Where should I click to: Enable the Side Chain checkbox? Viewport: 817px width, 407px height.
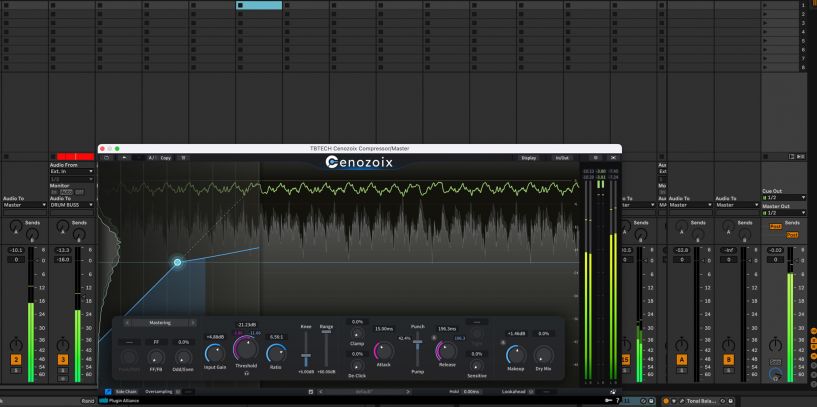click(109, 391)
